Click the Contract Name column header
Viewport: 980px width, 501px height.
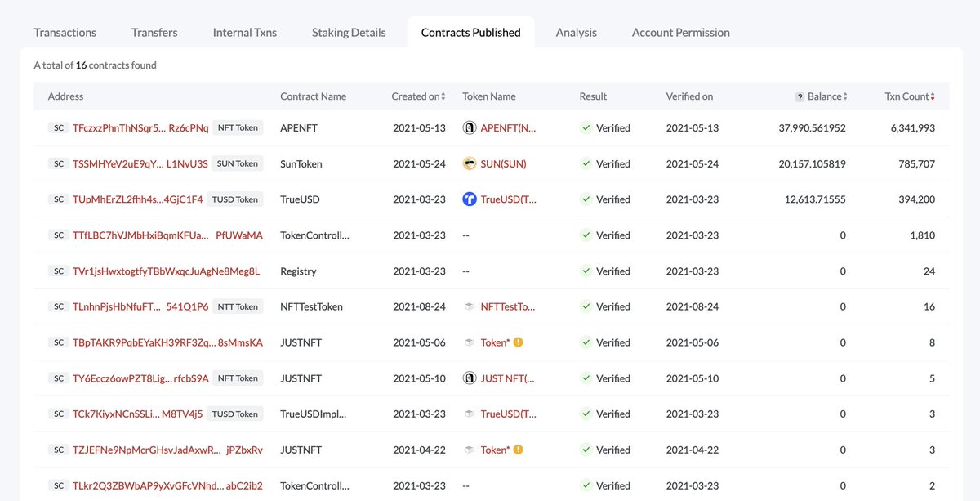coord(313,96)
